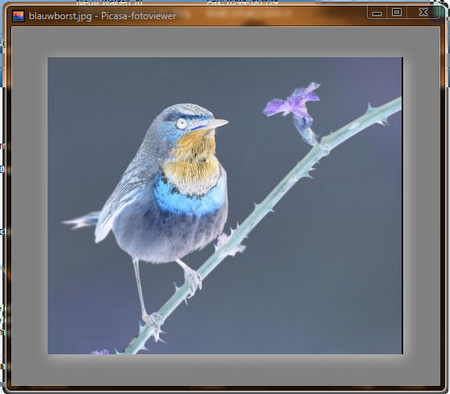Viewport: 450px width, 394px height.
Task: Close the blauwborst.jpg viewer window
Action: pyautogui.click(x=423, y=13)
